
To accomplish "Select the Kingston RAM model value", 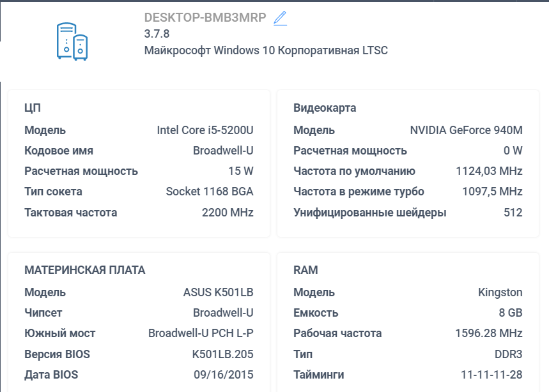I will click(500, 292).
